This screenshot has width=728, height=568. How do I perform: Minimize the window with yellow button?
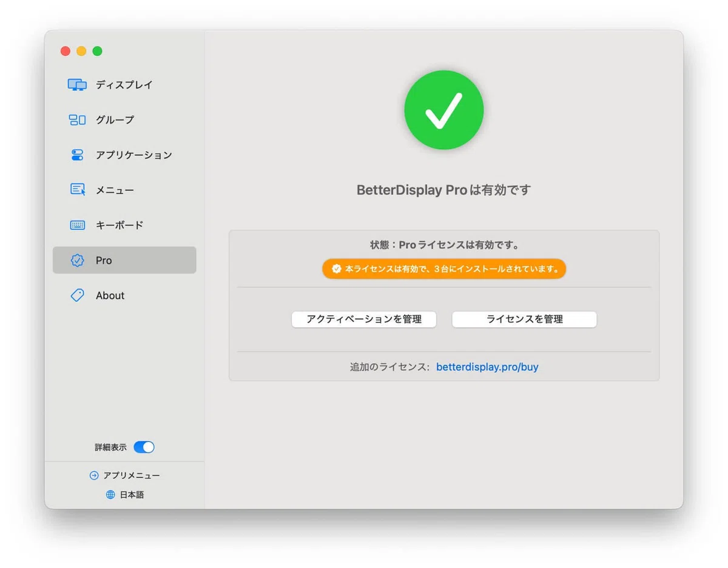81,51
